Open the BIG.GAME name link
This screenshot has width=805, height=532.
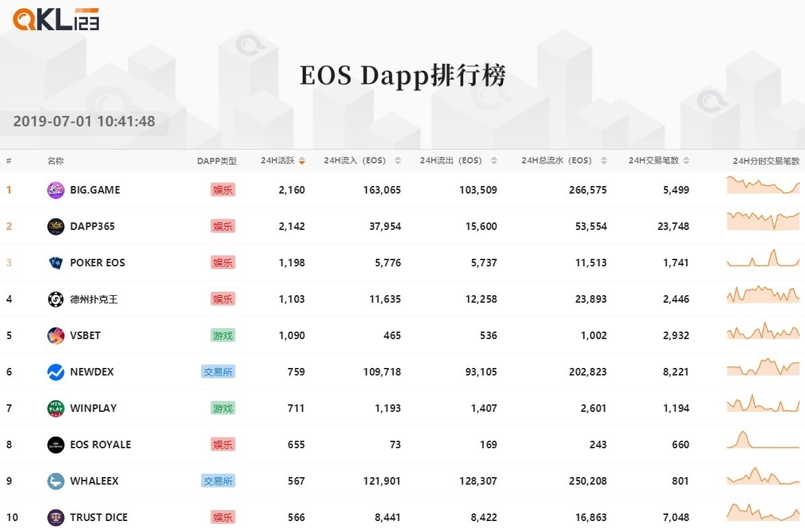click(x=95, y=190)
